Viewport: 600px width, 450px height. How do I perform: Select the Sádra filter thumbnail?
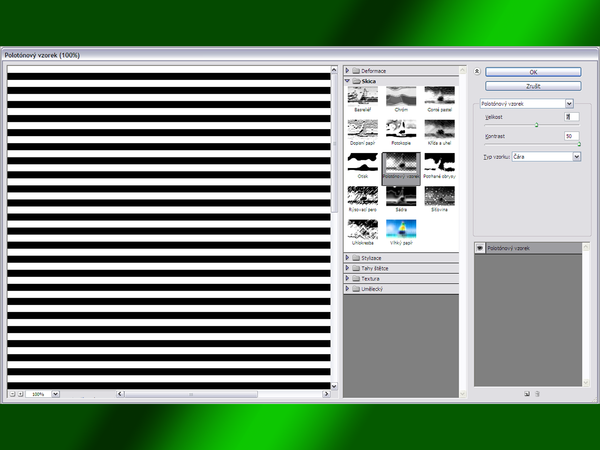[401, 197]
